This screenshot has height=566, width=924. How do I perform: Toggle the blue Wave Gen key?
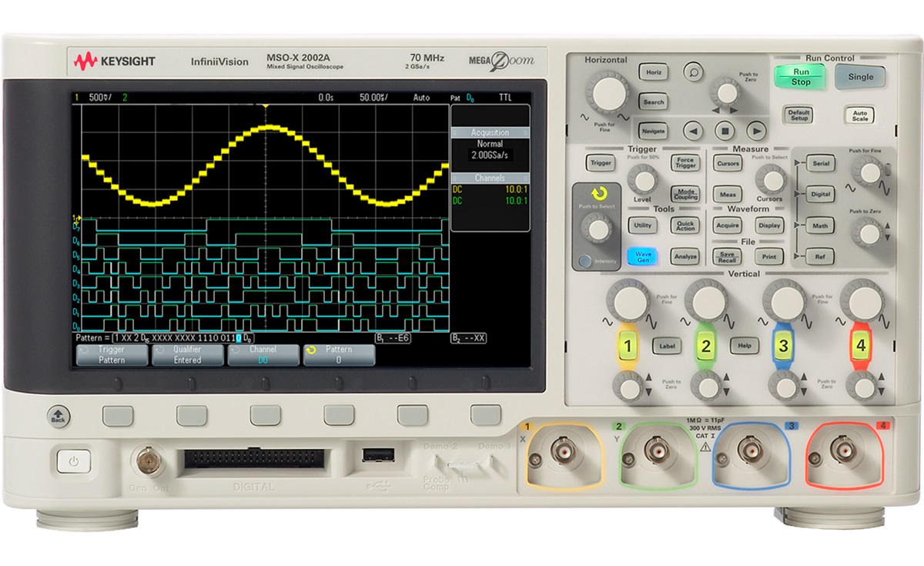click(x=642, y=256)
